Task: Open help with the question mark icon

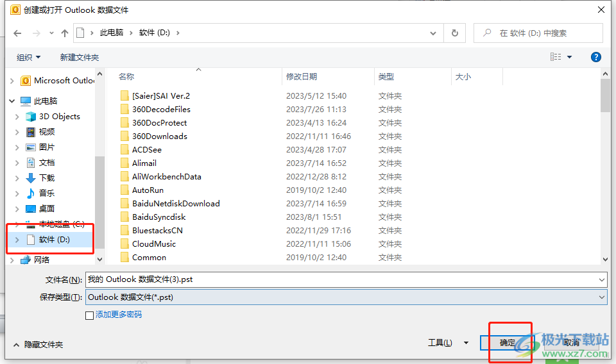Action: pos(595,57)
